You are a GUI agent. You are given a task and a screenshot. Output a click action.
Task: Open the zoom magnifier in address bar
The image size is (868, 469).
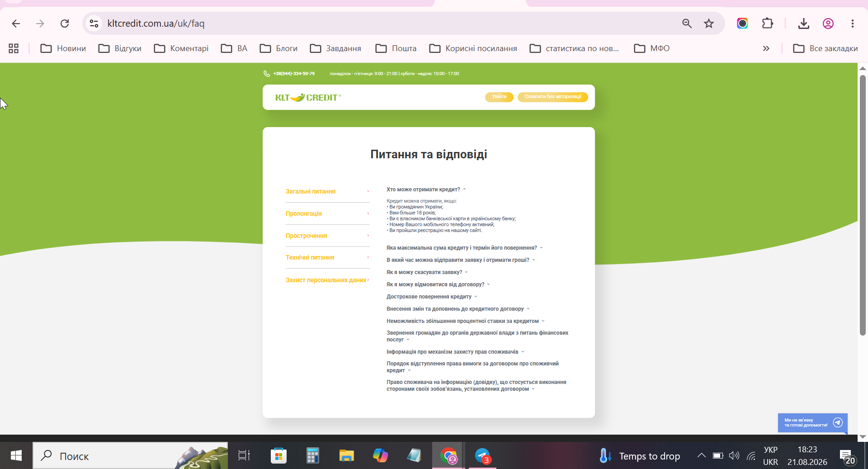click(687, 24)
